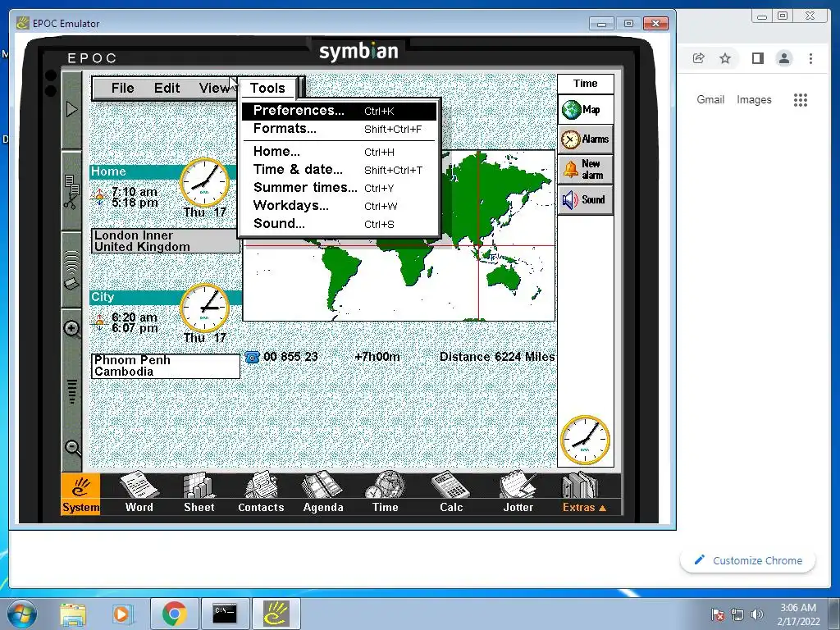Switch to Map view button

[x=585, y=110]
